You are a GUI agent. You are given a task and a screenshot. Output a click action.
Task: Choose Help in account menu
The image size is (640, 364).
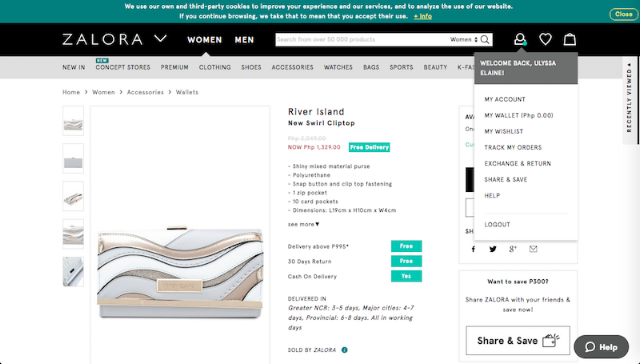click(492, 195)
